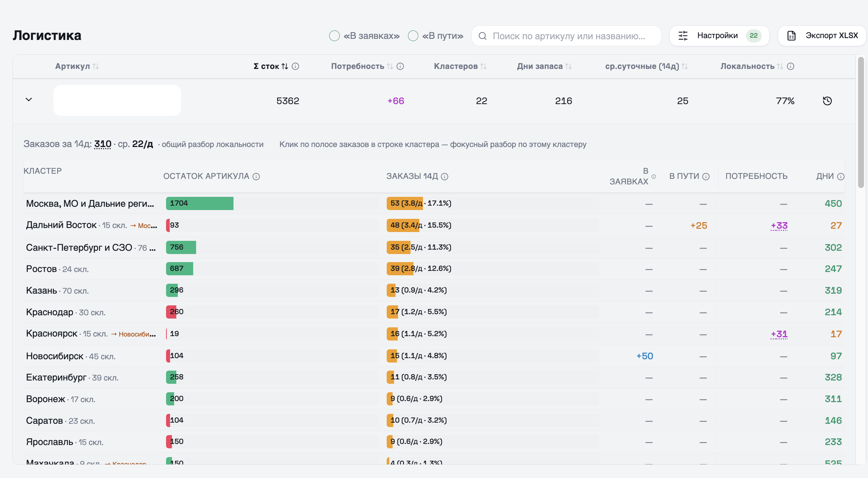Click the blank article name card
The width and height of the screenshot is (868, 478).
(117, 100)
